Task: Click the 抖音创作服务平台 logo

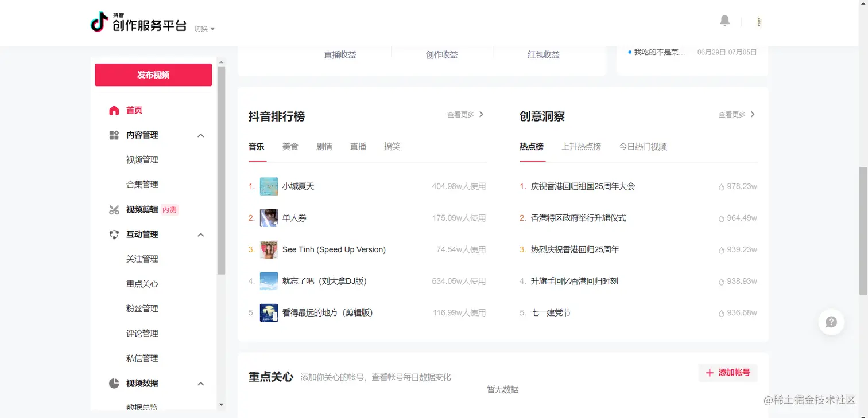Action: click(138, 22)
